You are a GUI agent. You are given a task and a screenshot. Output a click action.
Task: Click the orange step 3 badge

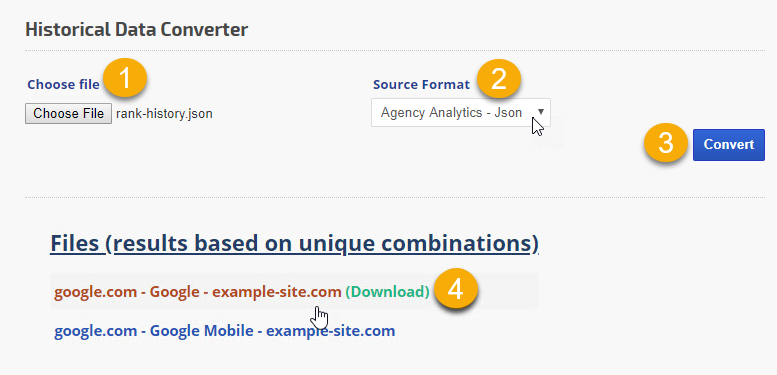(x=666, y=144)
